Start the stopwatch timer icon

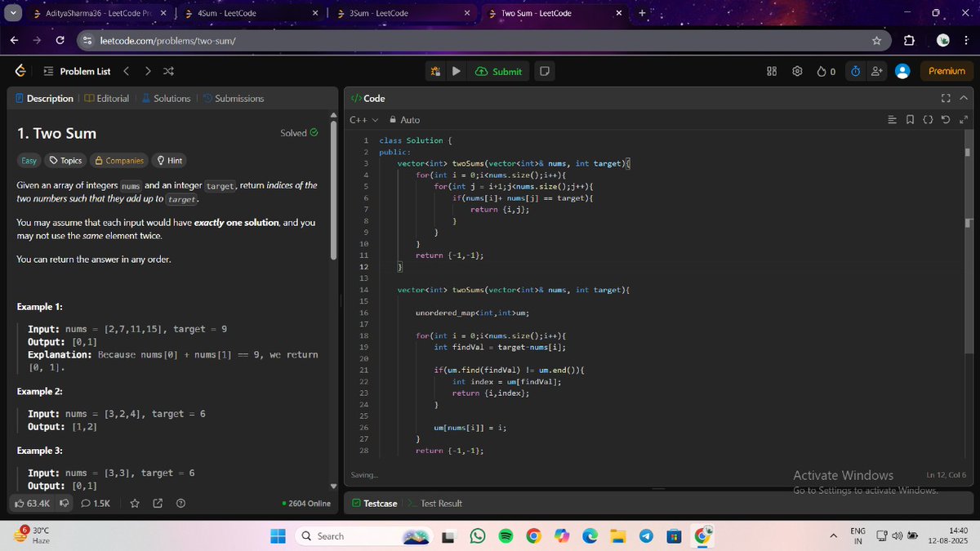[x=855, y=71]
